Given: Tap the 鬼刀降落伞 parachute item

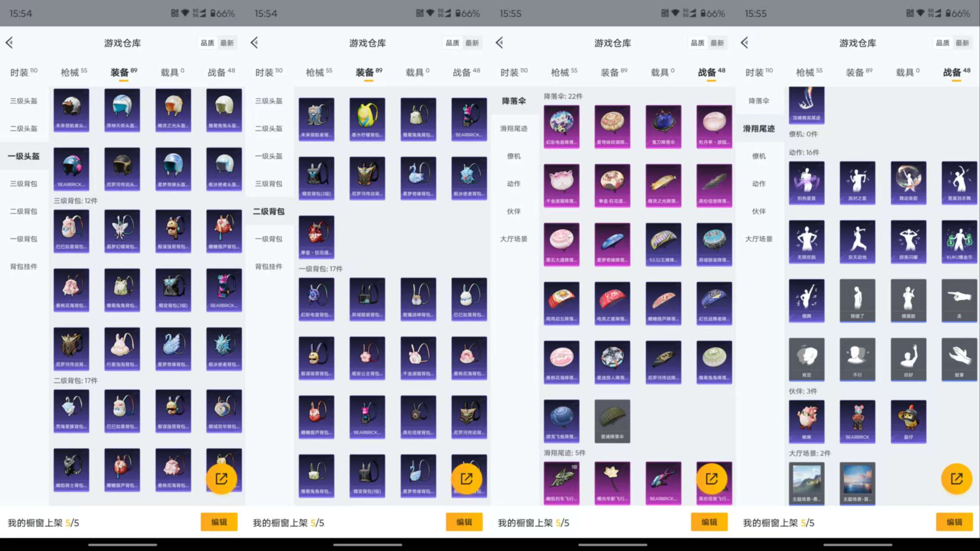Looking at the screenshot, I should (x=663, y=126).
